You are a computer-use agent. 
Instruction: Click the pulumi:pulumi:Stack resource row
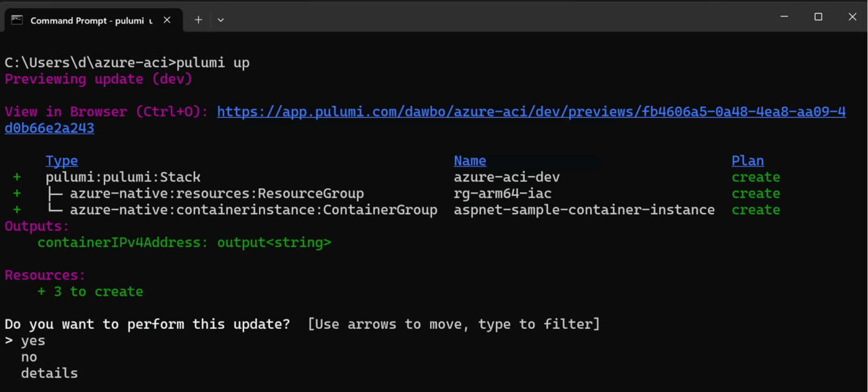click(x=123, y=177)
